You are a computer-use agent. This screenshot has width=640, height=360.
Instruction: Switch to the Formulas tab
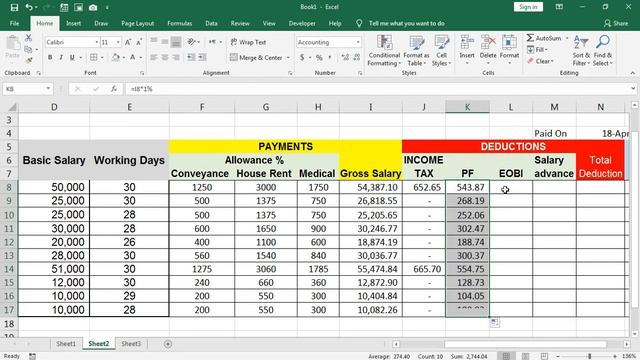click(180, 23)
